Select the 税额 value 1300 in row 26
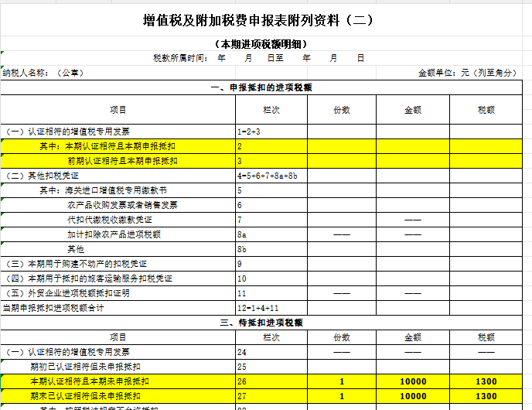Image resolution: width=532 pixels, height=410 pixels. click(x=486, y=381)
